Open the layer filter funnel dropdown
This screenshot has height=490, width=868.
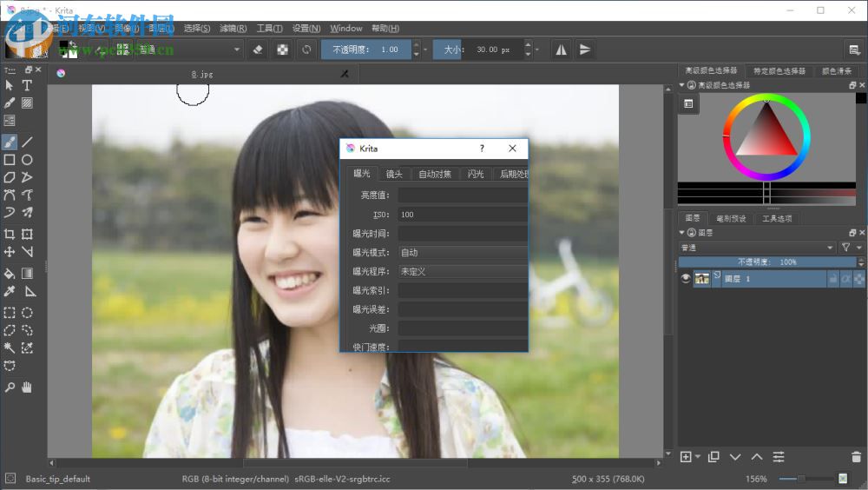pyautogui.click(x=852, y=248)
